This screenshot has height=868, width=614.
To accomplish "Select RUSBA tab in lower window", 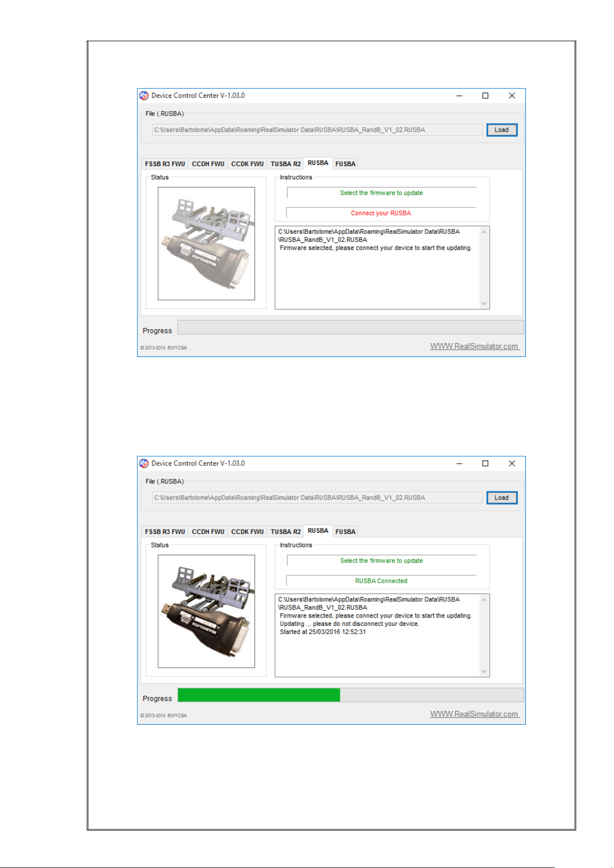I will [318, 531].
